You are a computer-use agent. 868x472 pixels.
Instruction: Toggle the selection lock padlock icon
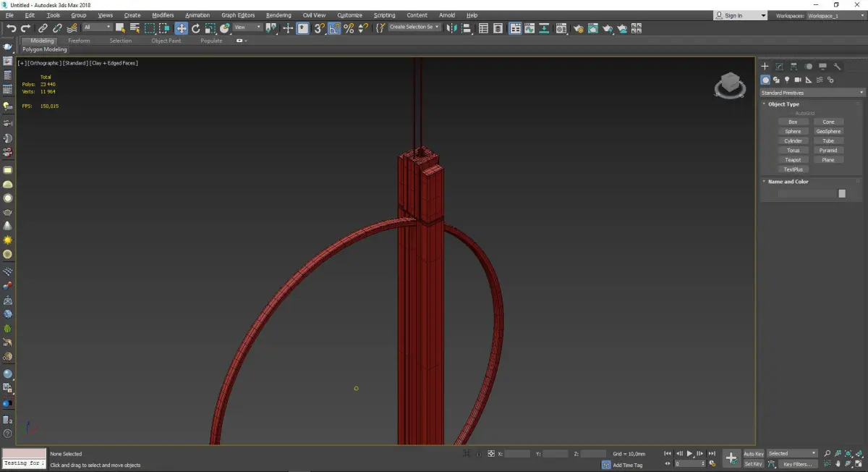(478, 453)
